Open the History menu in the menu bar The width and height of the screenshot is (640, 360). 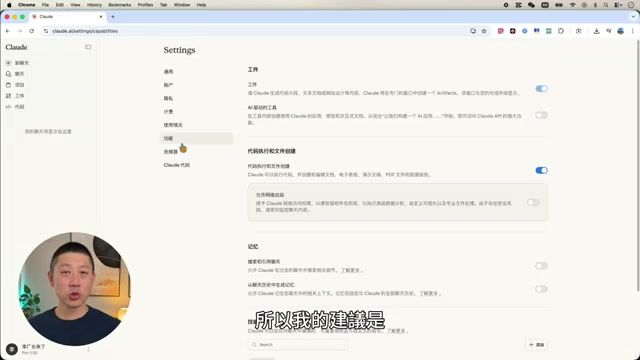[94, 5]
